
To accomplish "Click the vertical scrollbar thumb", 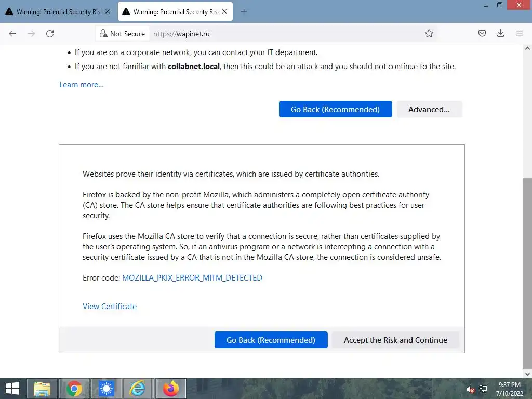I will [x=527, y=273].
